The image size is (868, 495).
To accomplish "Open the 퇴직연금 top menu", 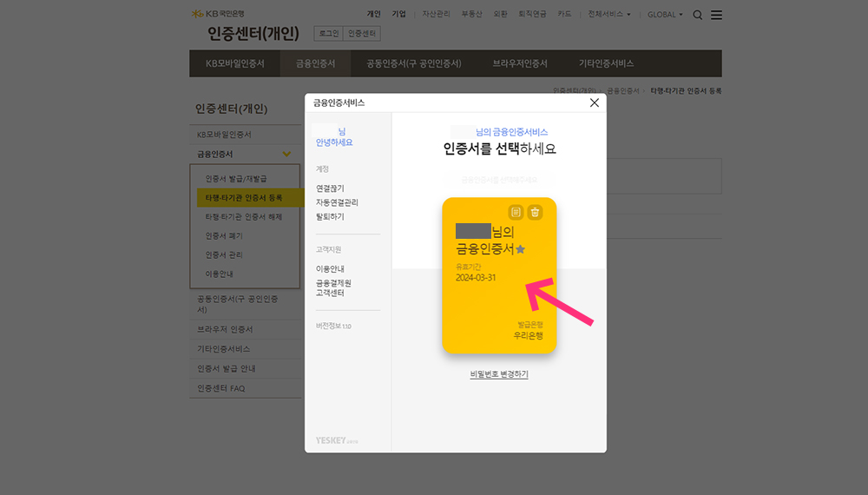I will [532, 14].
